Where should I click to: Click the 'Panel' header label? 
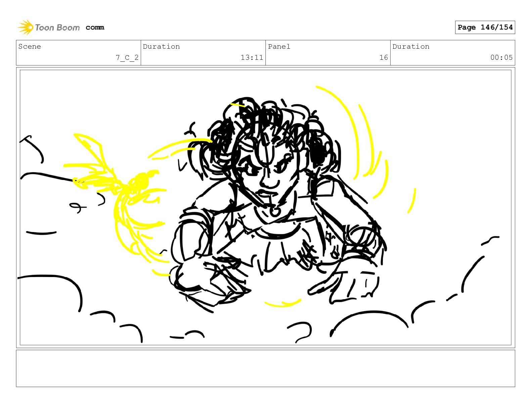[279, 46]
